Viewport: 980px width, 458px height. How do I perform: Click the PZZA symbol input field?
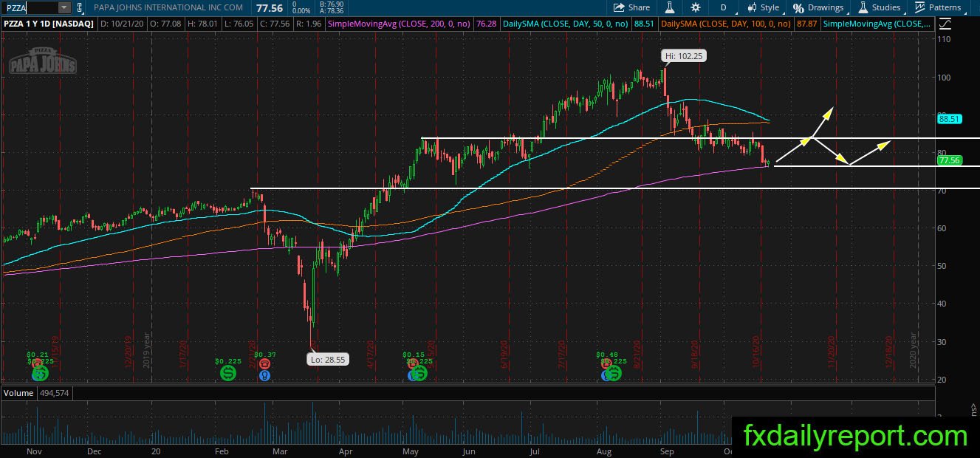30,7
